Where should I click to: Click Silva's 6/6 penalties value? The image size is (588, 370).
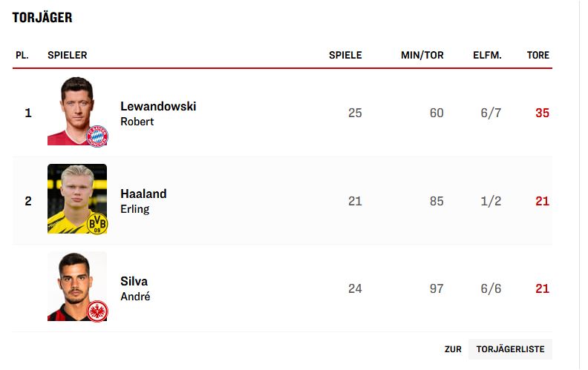491,288
